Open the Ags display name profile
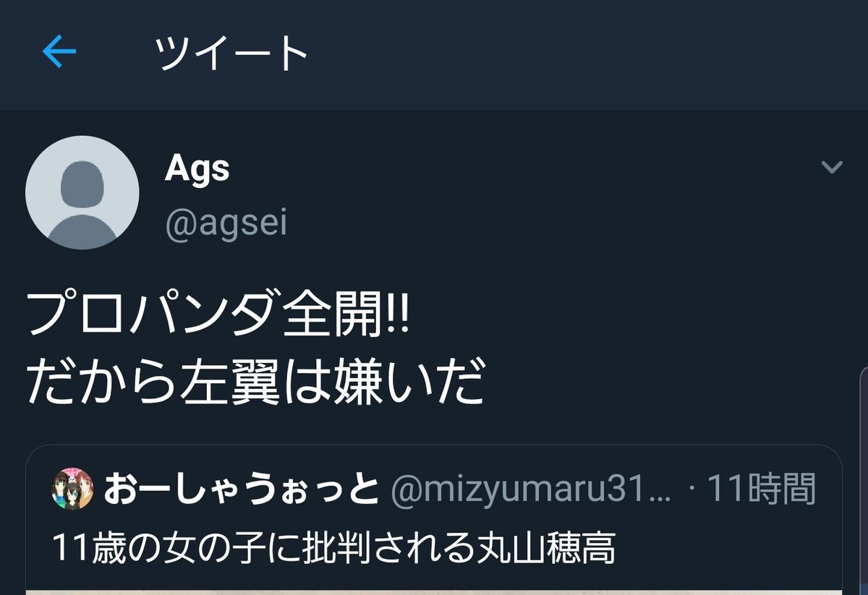 pyautogui.click(x=197, y=168)
